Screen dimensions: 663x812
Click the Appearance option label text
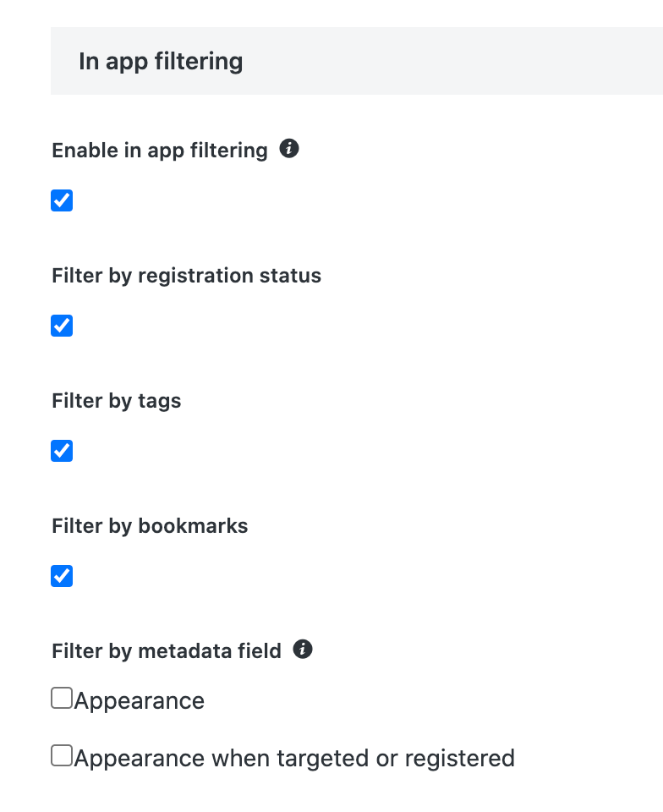coord(140,701)
